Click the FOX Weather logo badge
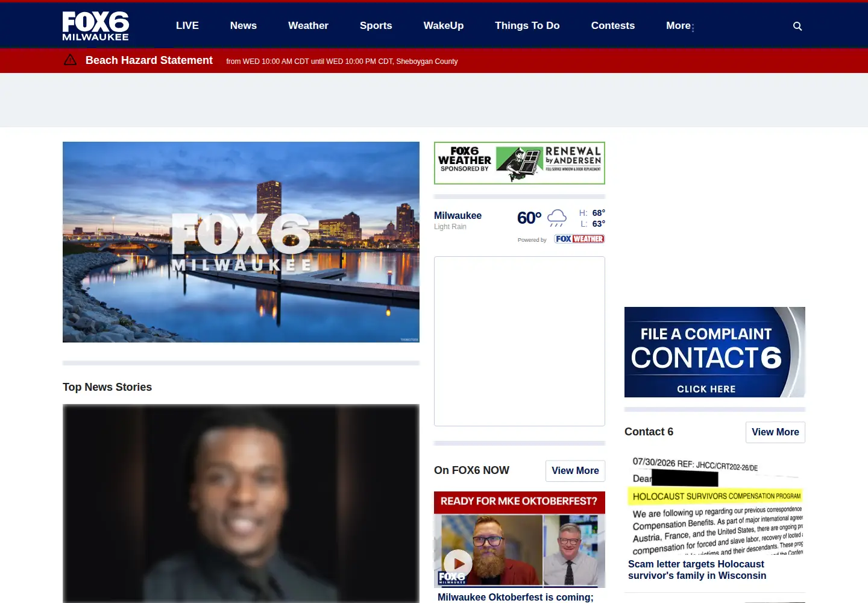 point(579,239)
